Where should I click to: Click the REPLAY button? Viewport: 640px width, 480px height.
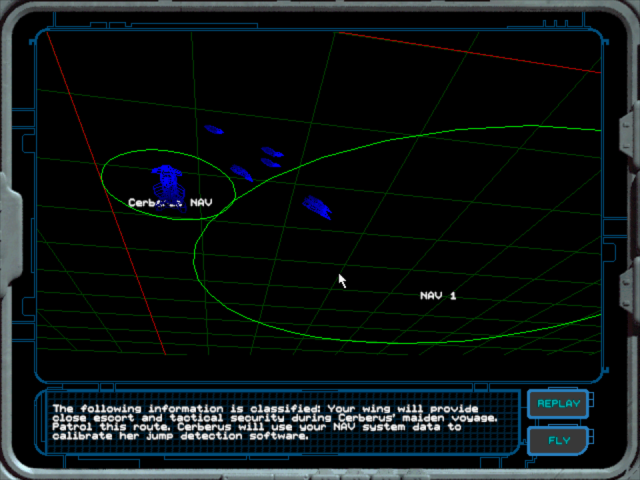558,404
